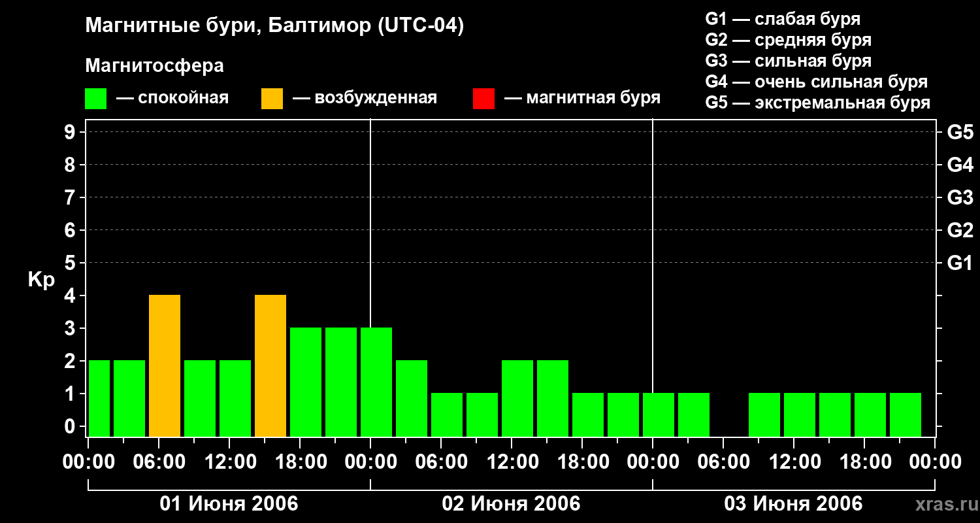The height and width of the screenshot is (523, 980).
Task: Click the green bar at 18:00 on 03 Июня
Action: tap(870, 415)
